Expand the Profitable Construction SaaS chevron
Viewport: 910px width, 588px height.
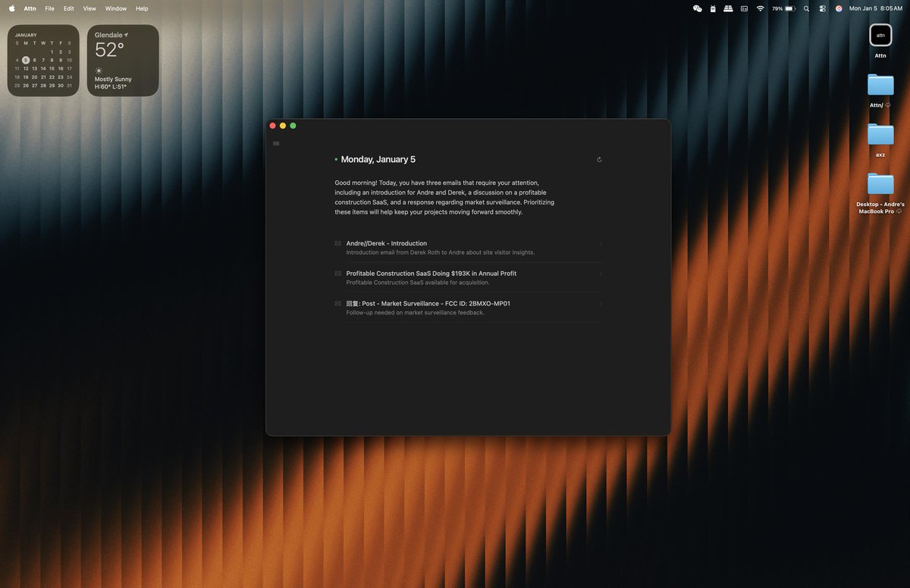(600, 274)
